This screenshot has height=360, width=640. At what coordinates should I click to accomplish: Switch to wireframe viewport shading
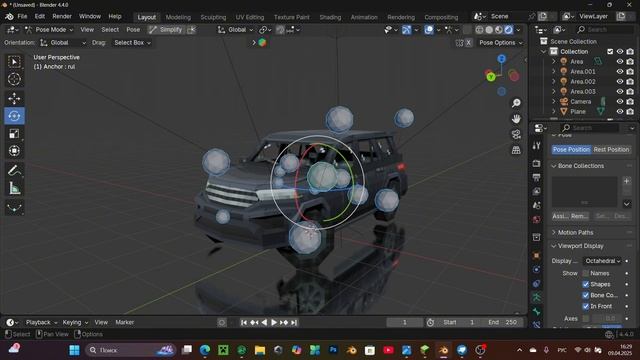point(480,30)
